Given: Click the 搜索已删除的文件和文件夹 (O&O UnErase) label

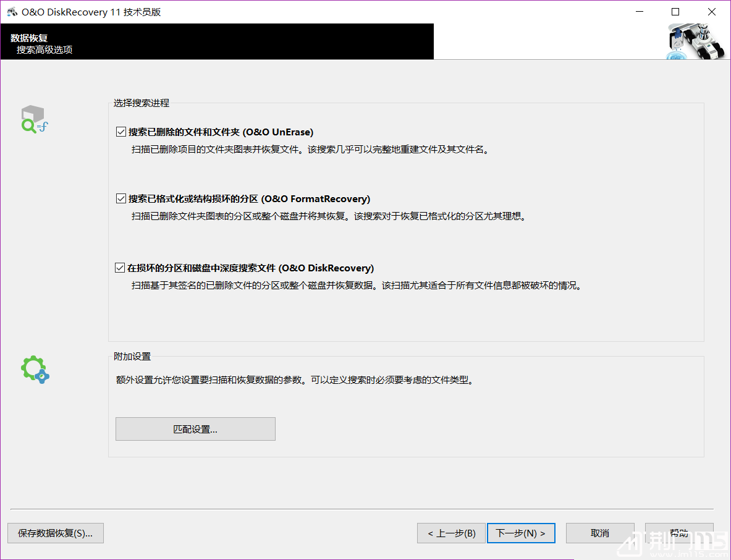Looking at the screenshot, I should pyautogui.click(x=221, y=132).
